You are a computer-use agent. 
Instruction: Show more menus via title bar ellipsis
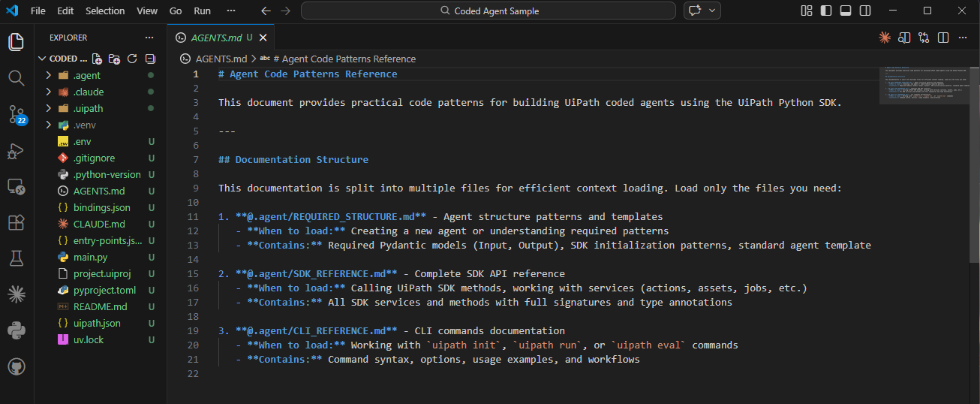(230, 11)
